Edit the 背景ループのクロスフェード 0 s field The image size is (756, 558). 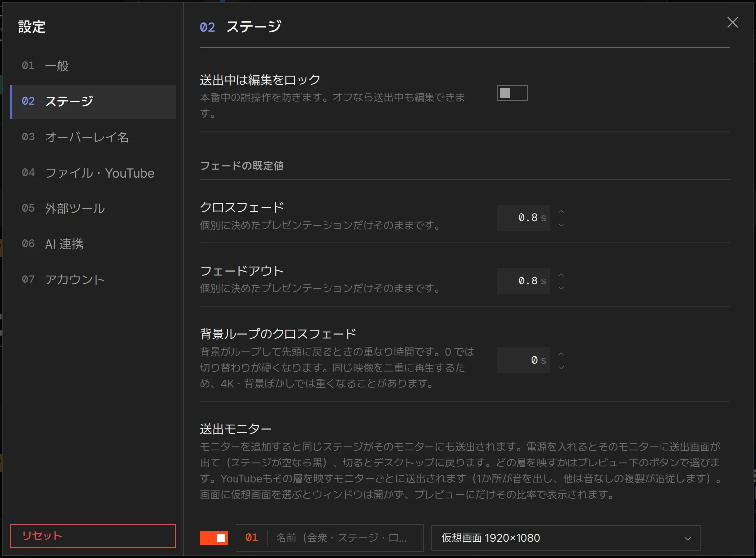point(523,360)
